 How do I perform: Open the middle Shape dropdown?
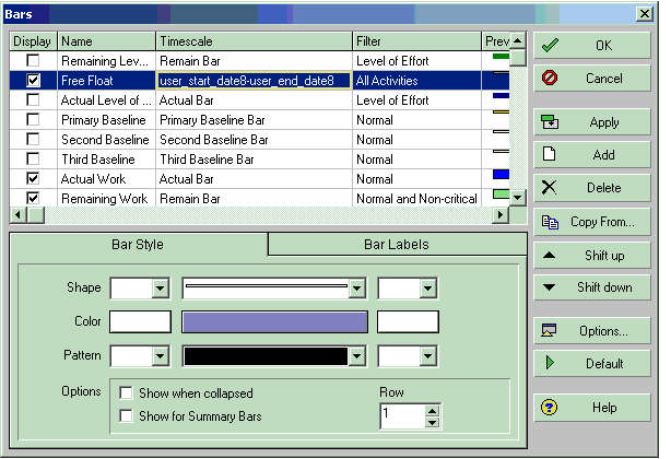point(355,289)
